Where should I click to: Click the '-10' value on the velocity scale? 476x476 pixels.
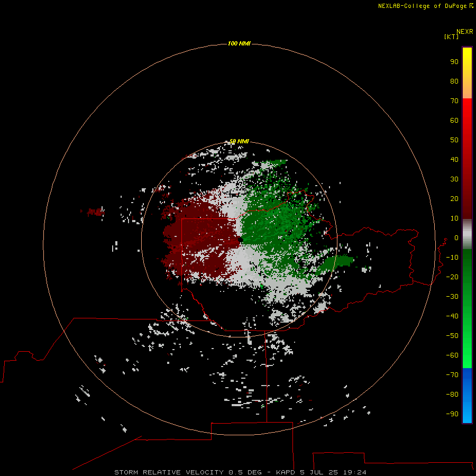coord(452,258)
